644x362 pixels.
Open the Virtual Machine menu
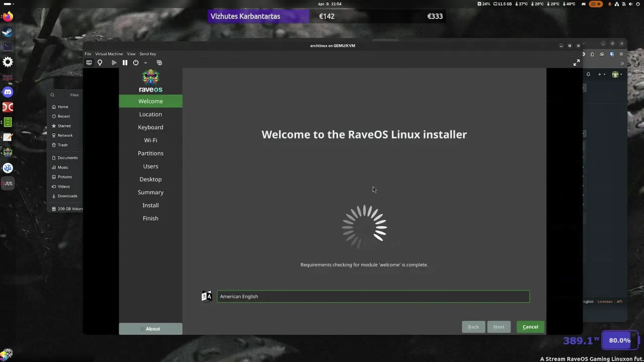[x=109, y=54]
